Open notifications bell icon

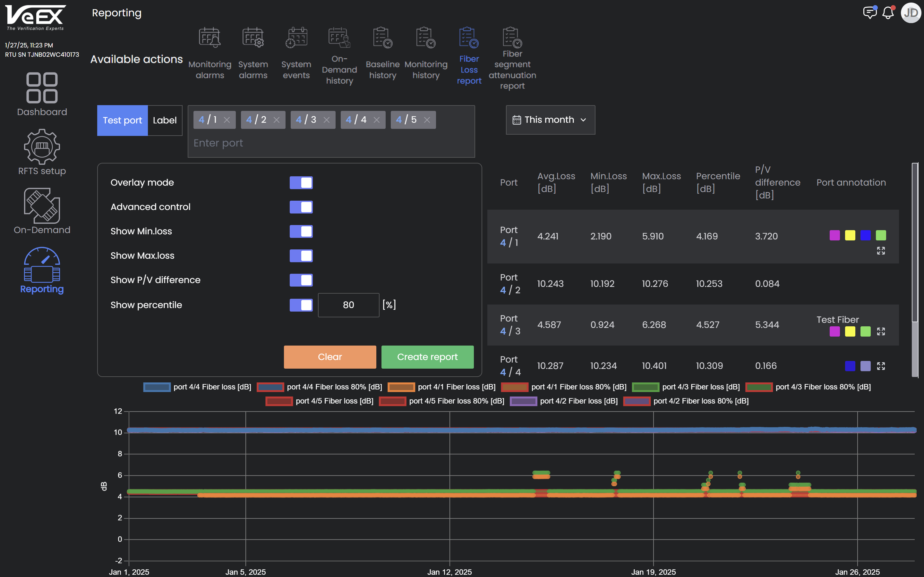pyautogui.click(x=887, y=13)
